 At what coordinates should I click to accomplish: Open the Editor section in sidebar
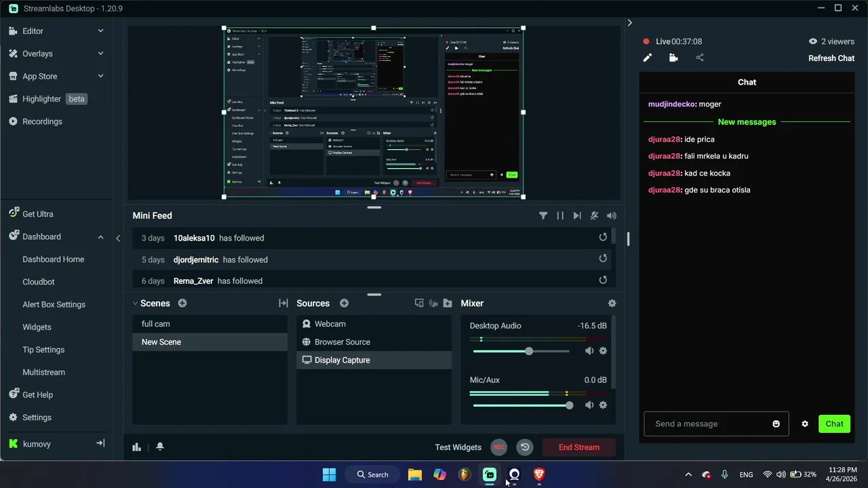tap(33, 31)
